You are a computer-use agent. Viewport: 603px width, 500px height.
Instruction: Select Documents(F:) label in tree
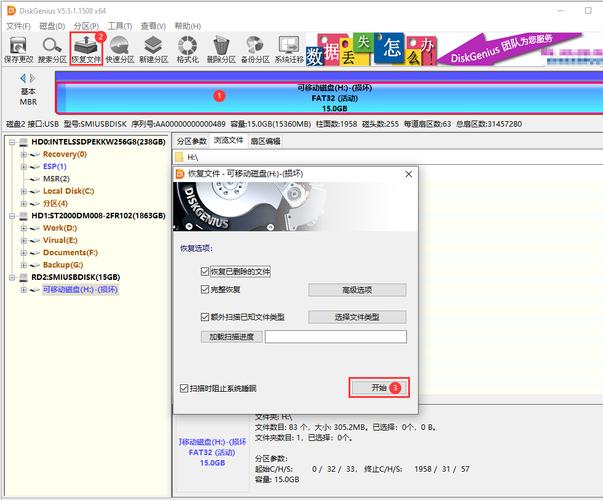click(70, 253)
